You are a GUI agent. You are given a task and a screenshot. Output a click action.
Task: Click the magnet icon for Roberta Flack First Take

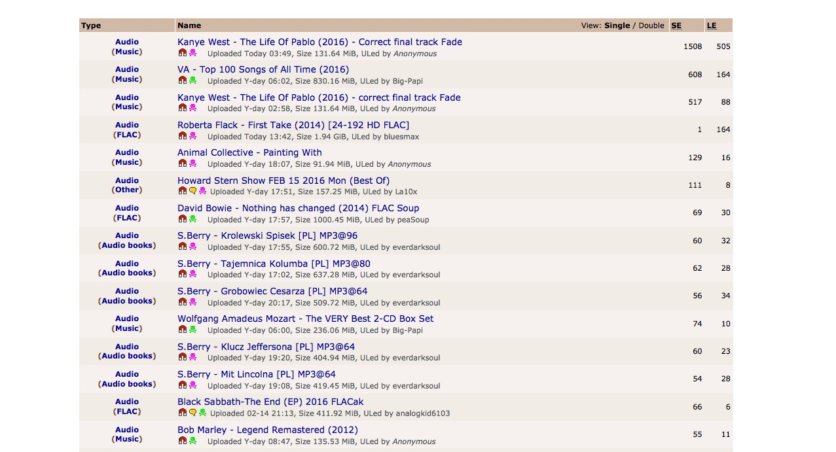182,136
